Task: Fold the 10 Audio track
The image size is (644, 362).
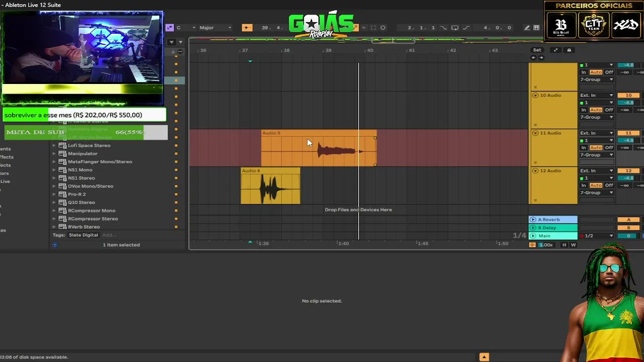Action: (535, 96)
